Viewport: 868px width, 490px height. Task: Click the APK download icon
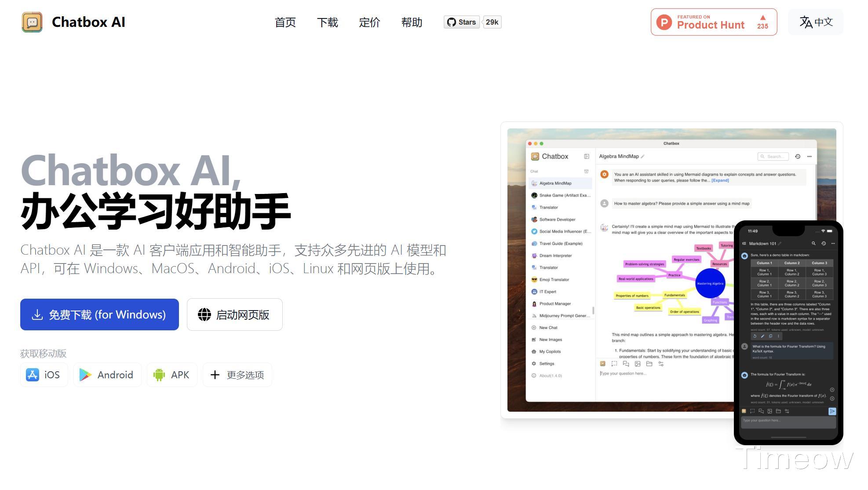pos(159,375)
